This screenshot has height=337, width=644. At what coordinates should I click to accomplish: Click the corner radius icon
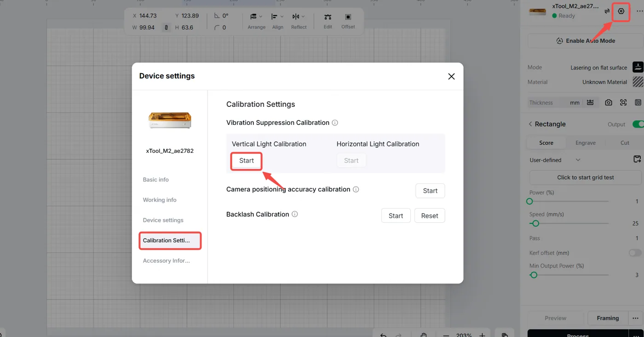pyautogui.click(x=217, y=28)
